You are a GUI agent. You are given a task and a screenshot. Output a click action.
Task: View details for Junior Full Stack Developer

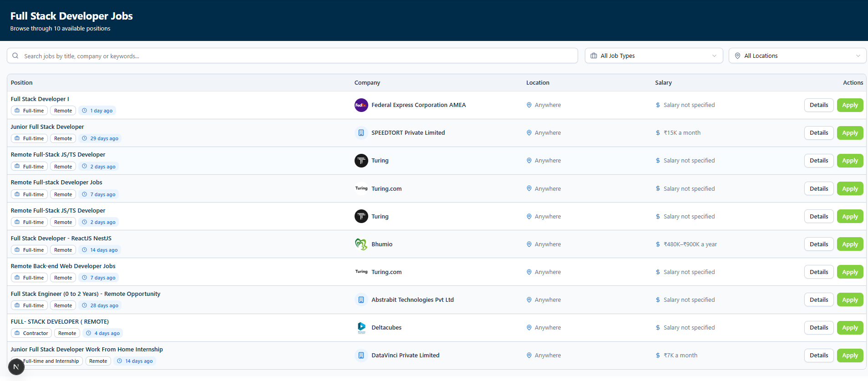(x=819, y=133)
